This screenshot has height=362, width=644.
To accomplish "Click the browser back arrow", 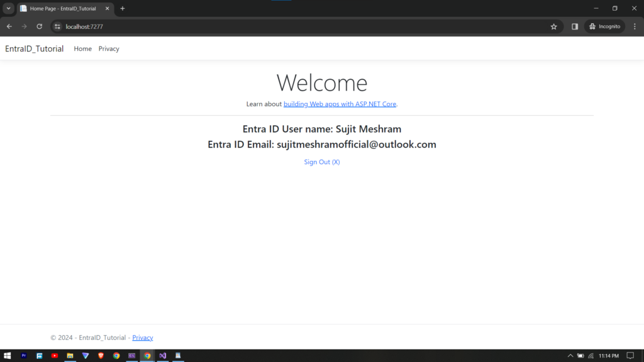I will click(9, 26).
